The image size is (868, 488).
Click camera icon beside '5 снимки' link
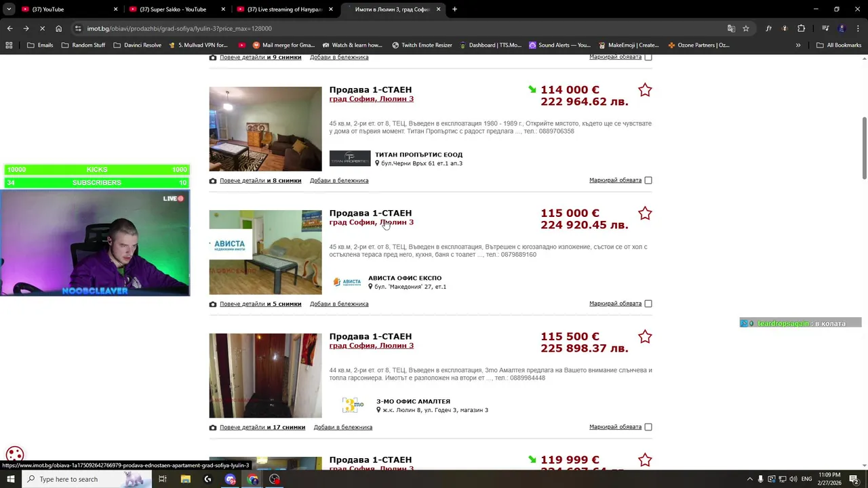coord(213,304)
